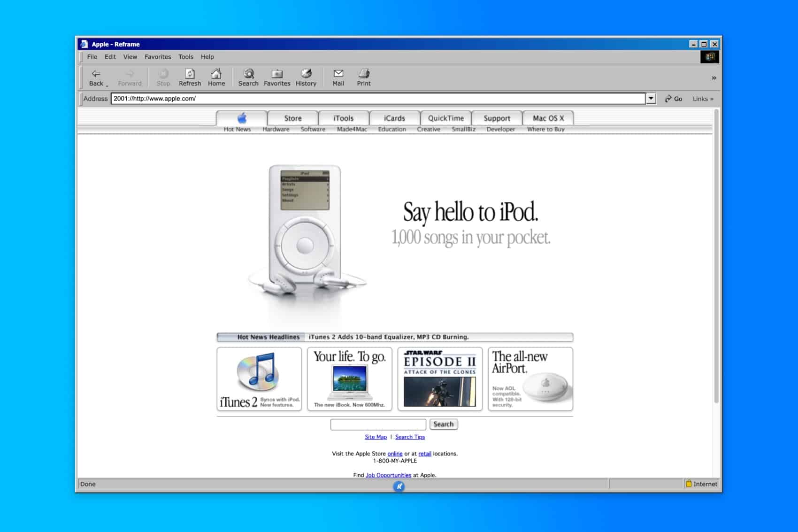Open the Site Map link

point(376,437)
